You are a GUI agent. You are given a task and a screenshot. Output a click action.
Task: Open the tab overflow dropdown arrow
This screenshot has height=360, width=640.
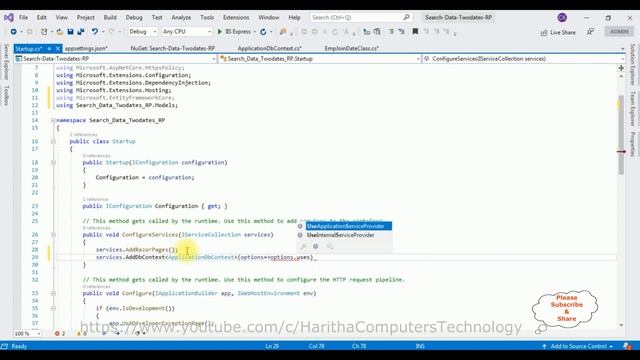click(622, 49)
